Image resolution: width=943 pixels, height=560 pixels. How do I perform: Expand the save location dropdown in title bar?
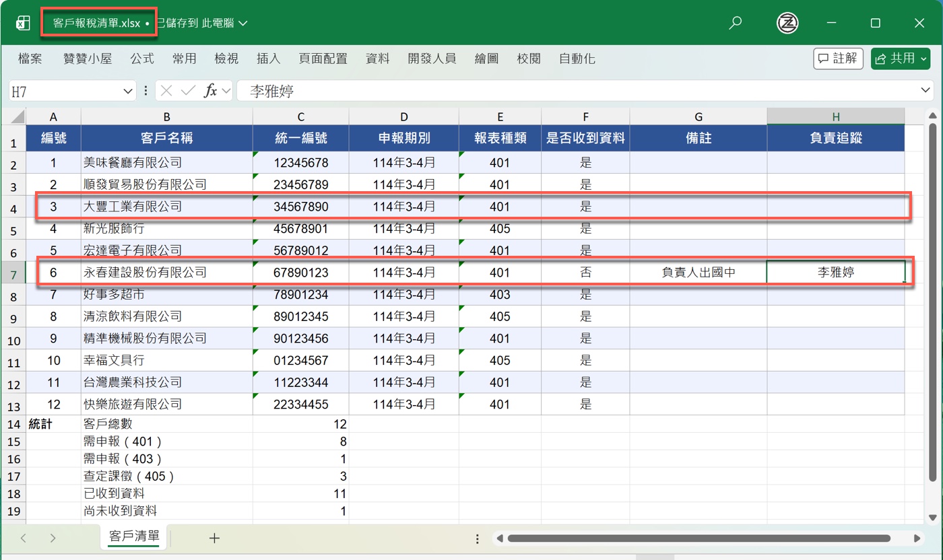243,23
